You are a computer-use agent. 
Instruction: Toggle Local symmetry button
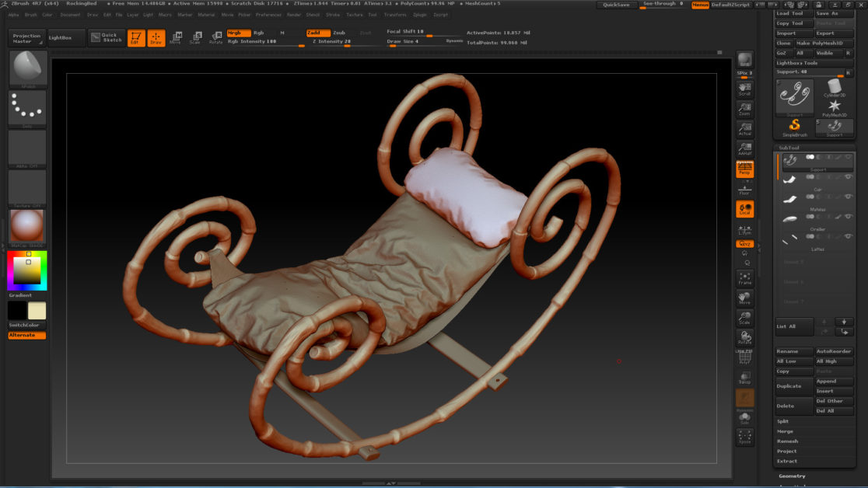click(x=744, y=209)
